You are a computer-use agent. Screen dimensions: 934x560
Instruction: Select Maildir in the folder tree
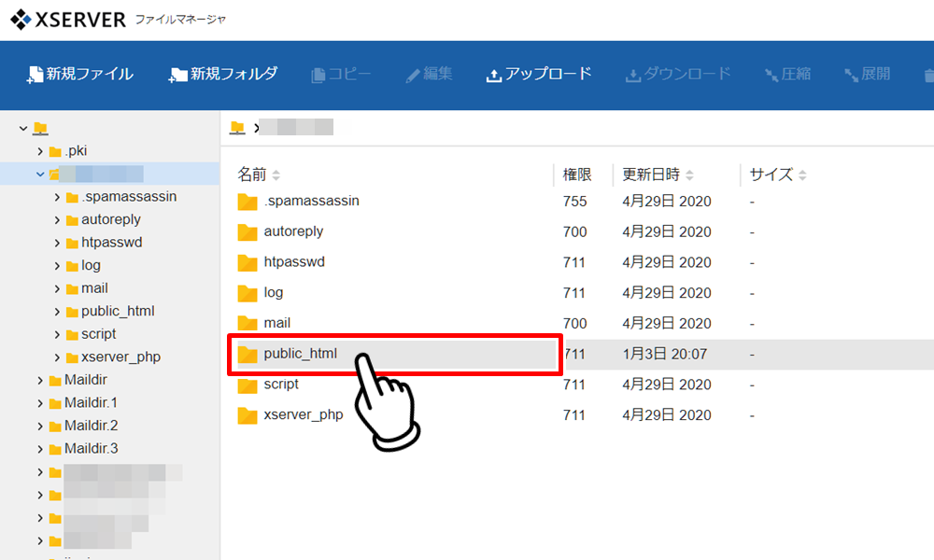coord(86,380)
